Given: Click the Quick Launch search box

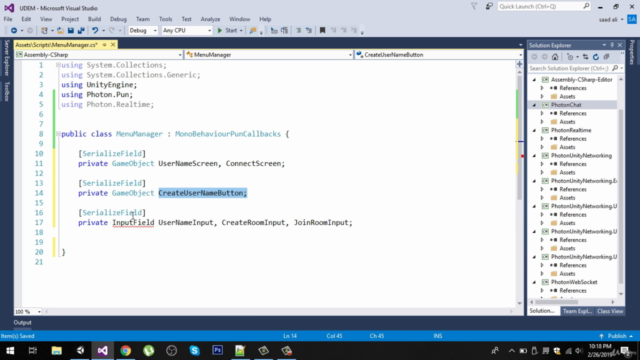Looking at the screenshot, I should pos(544,7).
